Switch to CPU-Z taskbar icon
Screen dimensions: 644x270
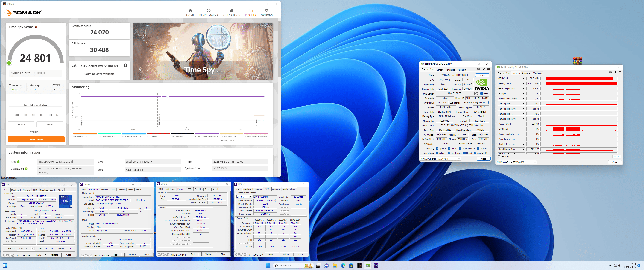point(376,265)
